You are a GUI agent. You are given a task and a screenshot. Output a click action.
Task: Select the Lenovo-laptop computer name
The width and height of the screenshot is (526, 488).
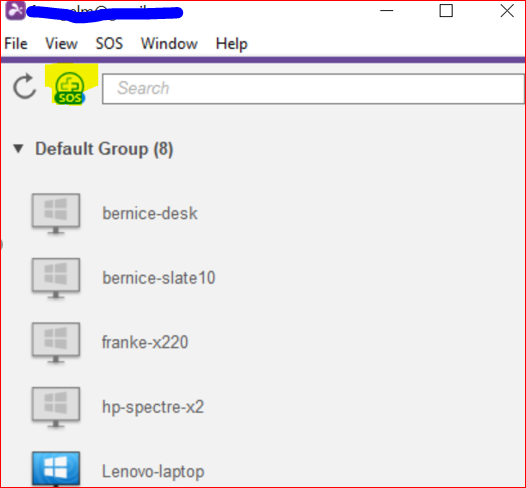coord(153,472)
